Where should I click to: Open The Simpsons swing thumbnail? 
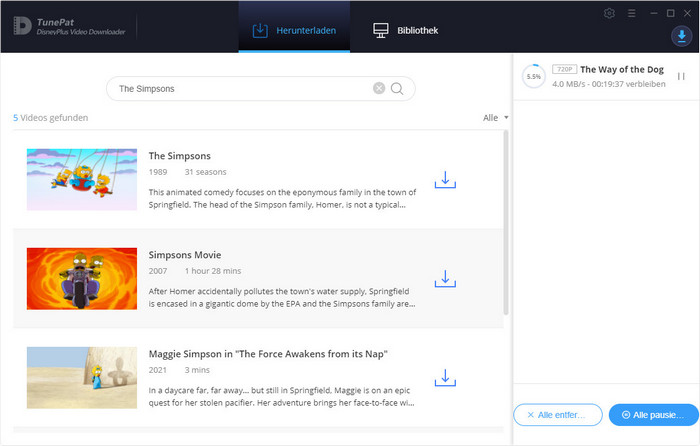82,179
